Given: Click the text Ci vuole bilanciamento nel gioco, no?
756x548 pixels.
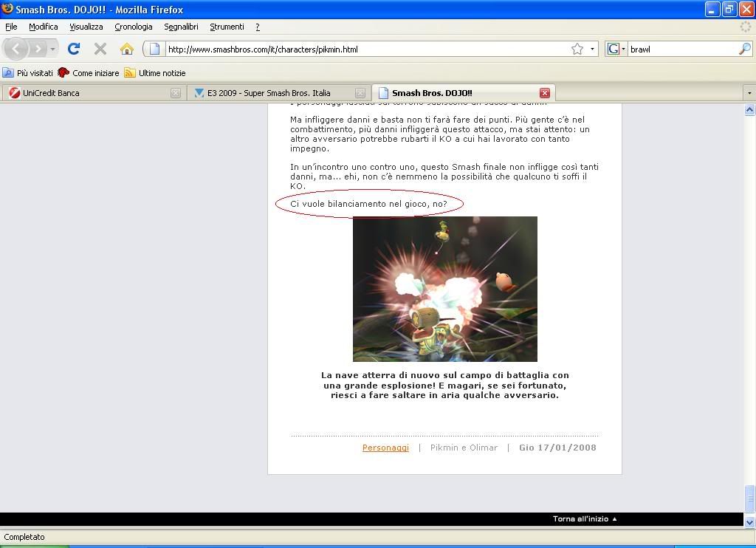Looking at the screenshot, I should (x=369, y=204).
